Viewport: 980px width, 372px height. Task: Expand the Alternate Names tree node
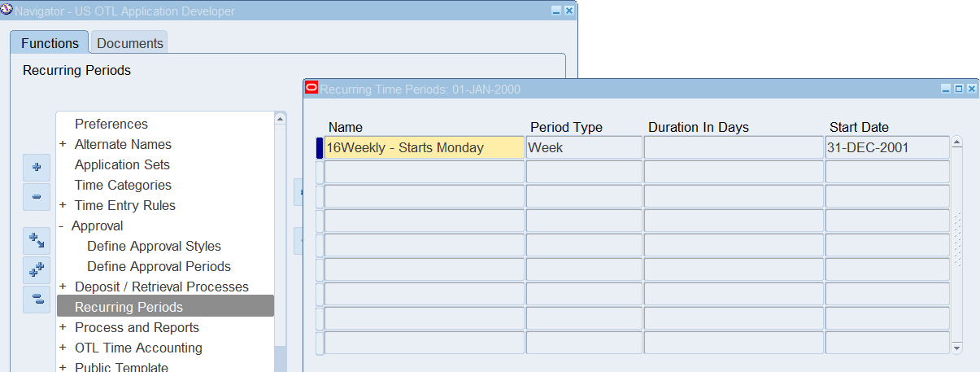[63, 145]
